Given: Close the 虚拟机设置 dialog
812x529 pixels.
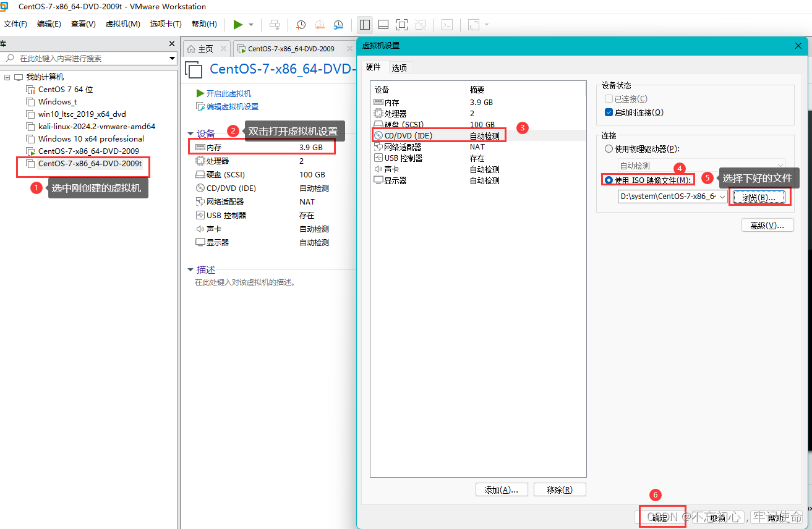Looking at the screenshot, I should click(798, 46).
